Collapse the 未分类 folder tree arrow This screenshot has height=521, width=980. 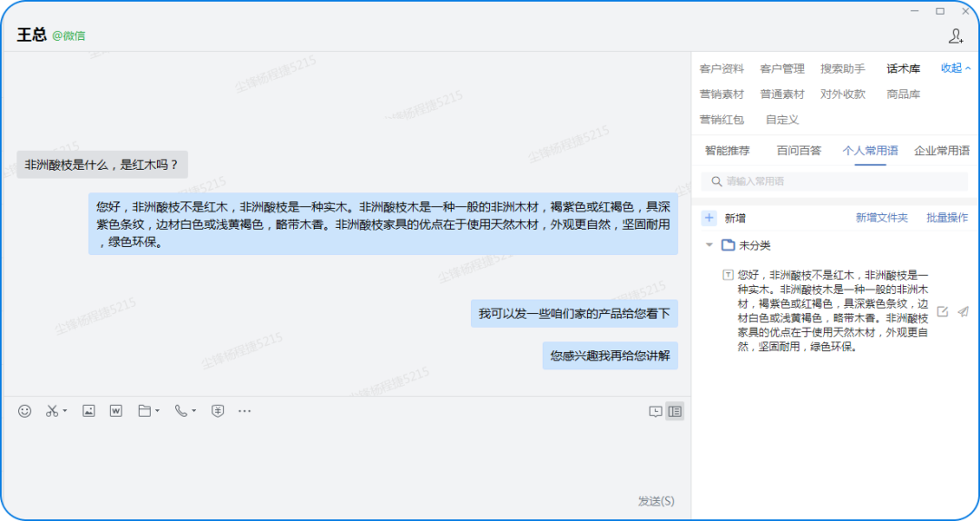(709, 245)
